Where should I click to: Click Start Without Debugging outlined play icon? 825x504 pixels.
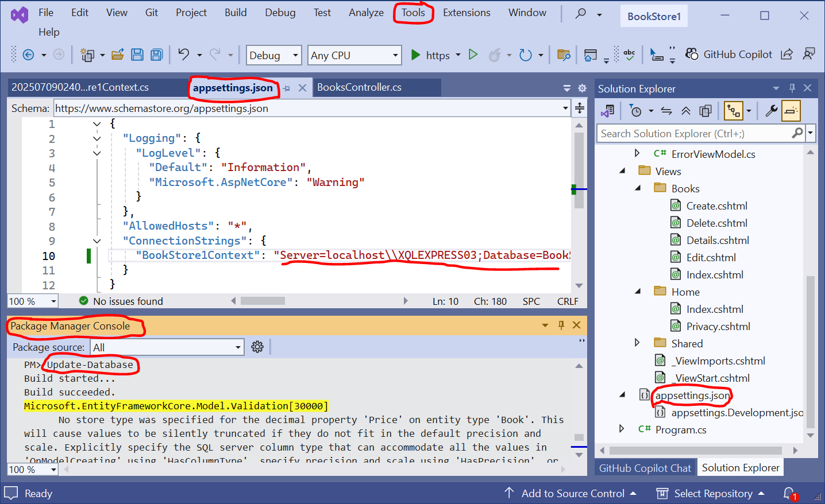click(473, 55)
